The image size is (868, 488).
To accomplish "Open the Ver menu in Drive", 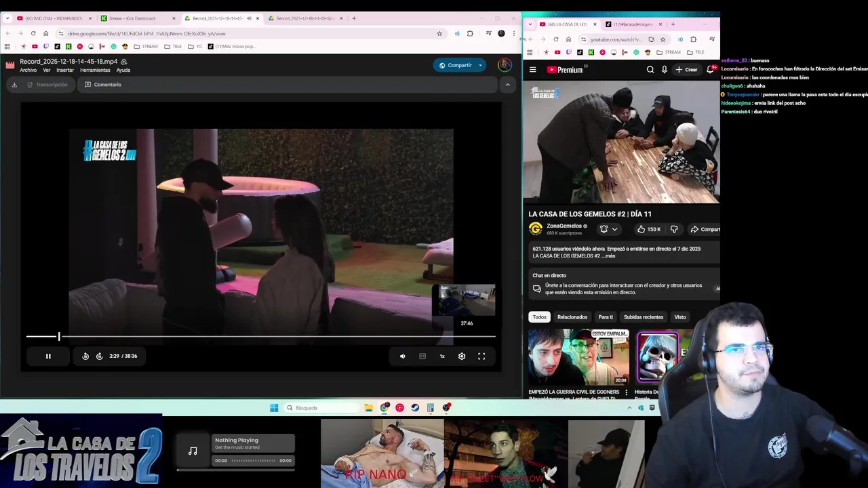I will 47,70.
